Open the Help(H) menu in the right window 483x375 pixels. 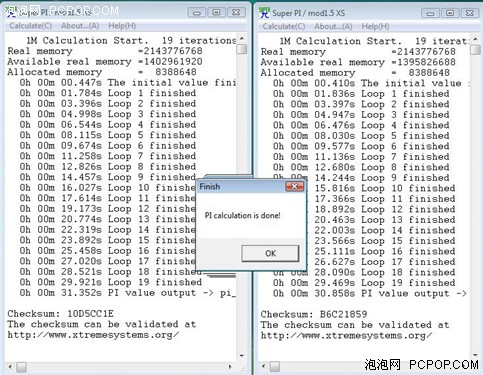(x=375, y=26)
